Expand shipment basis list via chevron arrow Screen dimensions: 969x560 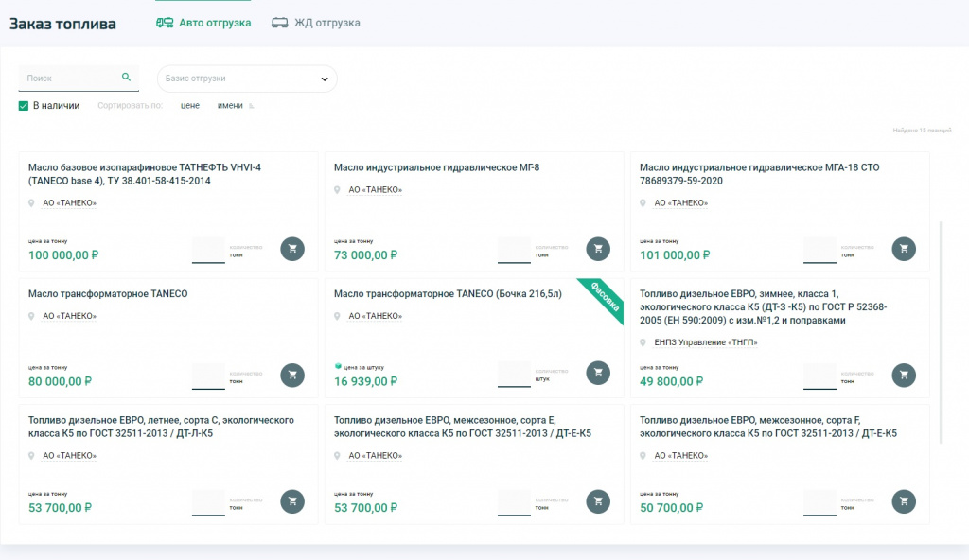tap(325, 79)
